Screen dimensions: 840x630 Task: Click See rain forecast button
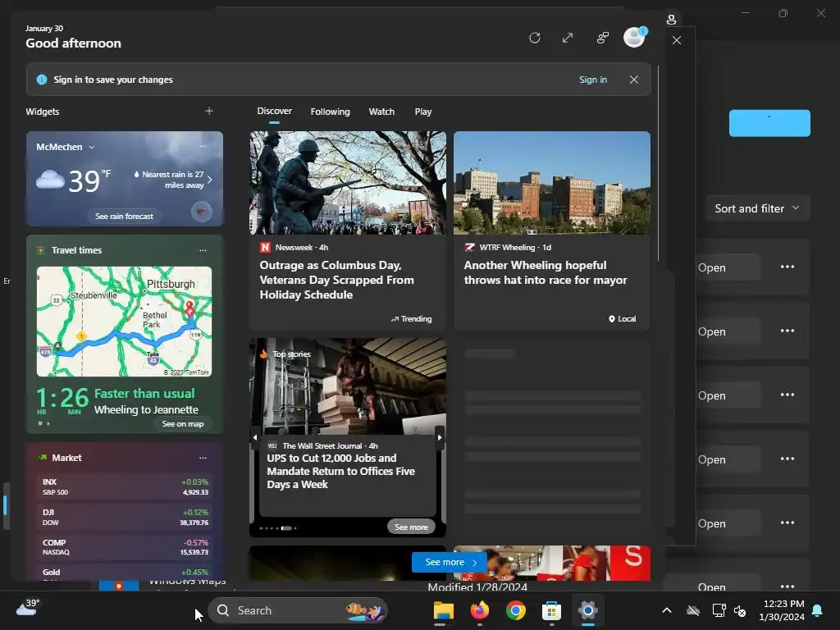point(125,216)
